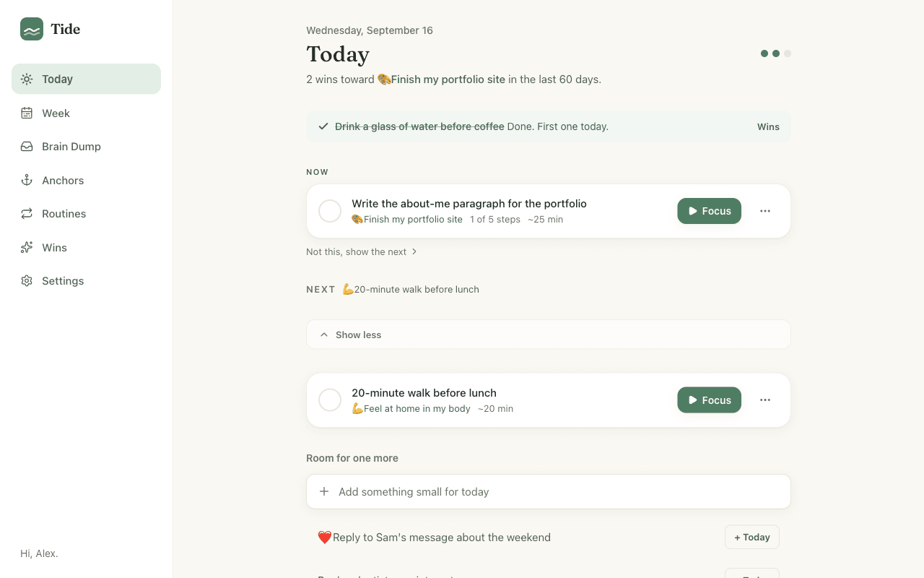
Task: Open the Routines page
Action: (86, 213)
